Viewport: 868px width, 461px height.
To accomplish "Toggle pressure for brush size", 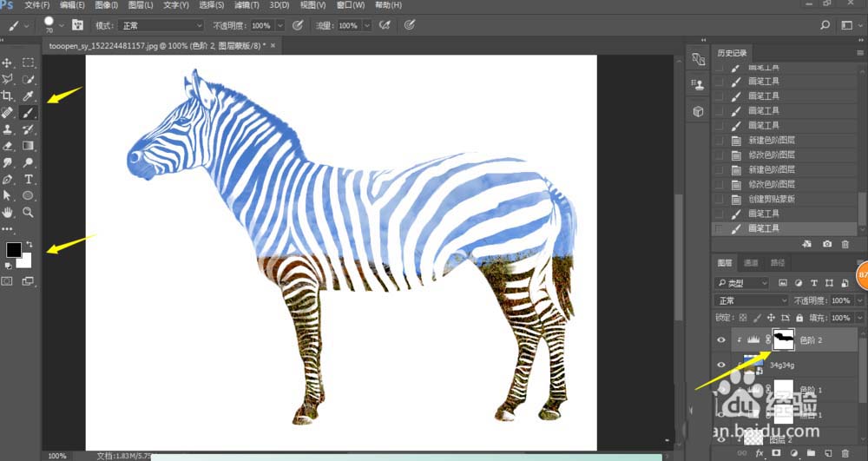I will [x=410, y=25].
